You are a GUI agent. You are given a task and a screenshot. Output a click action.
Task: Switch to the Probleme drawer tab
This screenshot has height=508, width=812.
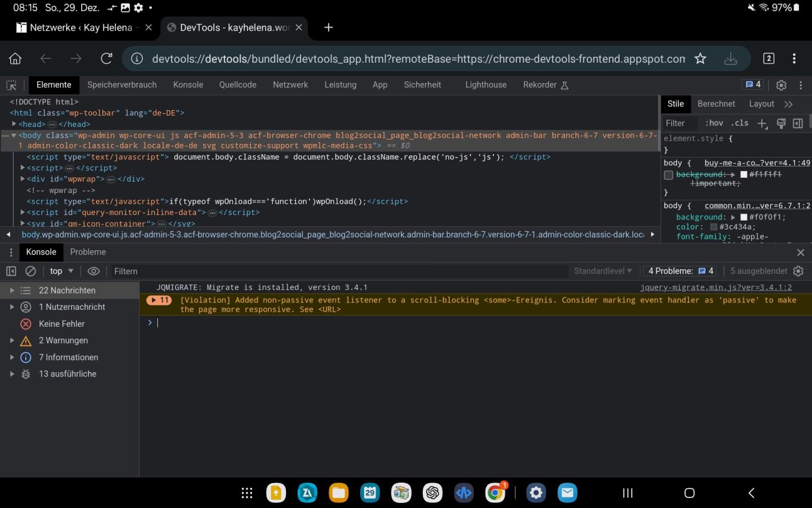pyautogui.click(x=88, y=252)
